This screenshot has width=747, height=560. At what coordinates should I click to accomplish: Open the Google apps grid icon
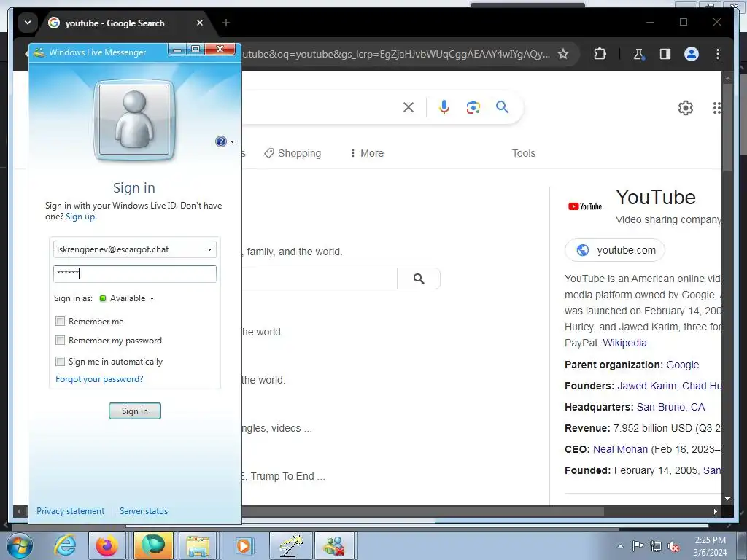[x=717, y=108]
